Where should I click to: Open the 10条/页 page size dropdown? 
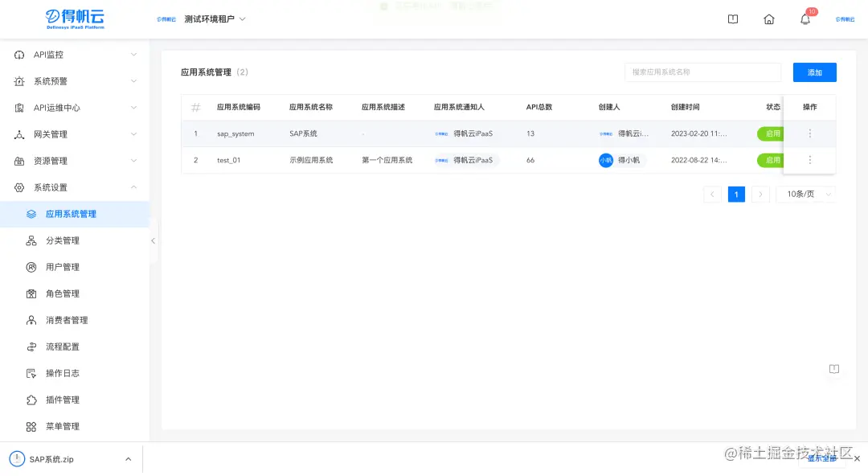tap(805, 194)
